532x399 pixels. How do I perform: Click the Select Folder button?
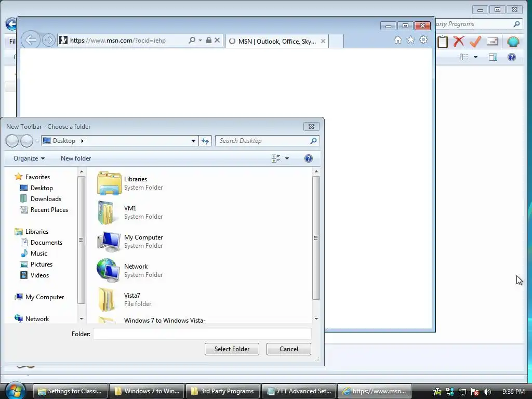tap(232, 349)
